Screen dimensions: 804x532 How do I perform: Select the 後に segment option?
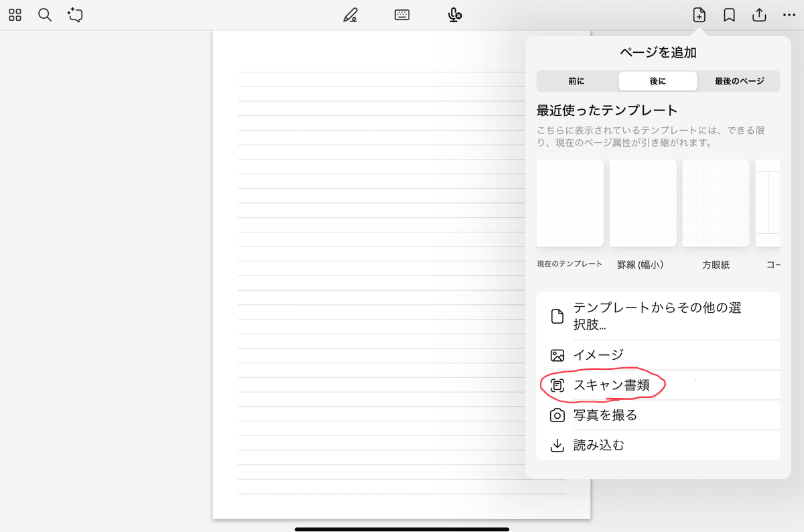[x=658, y=81]
